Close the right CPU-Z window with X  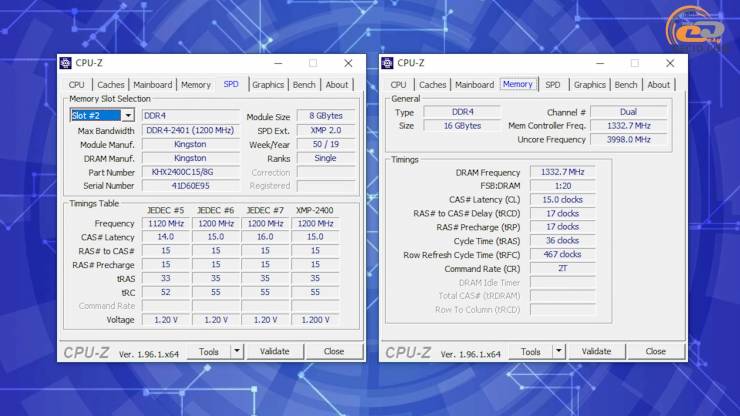tap(670, 63)
